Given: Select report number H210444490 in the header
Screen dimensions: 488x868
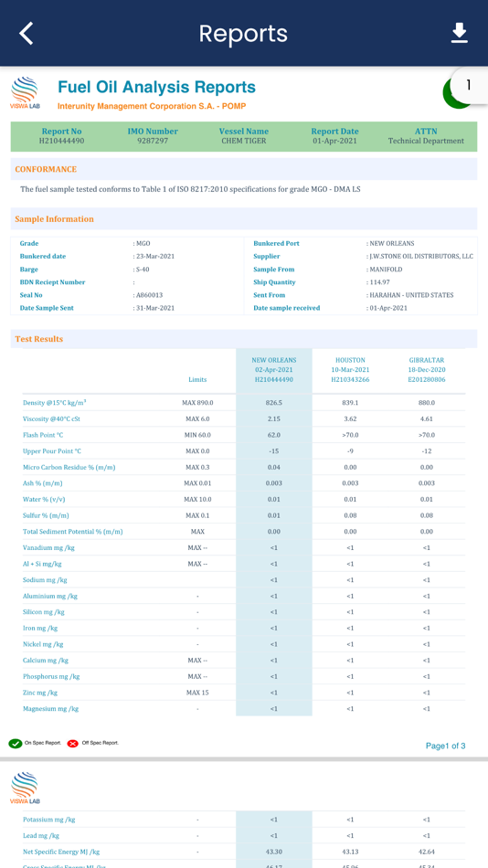Looking at the screenshot, I should 61,141.
